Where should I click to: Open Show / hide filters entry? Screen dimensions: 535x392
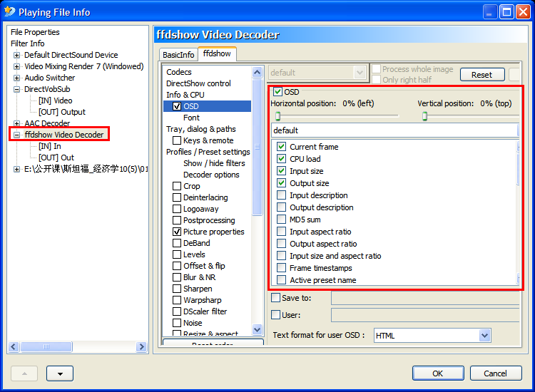coord(214,163)
